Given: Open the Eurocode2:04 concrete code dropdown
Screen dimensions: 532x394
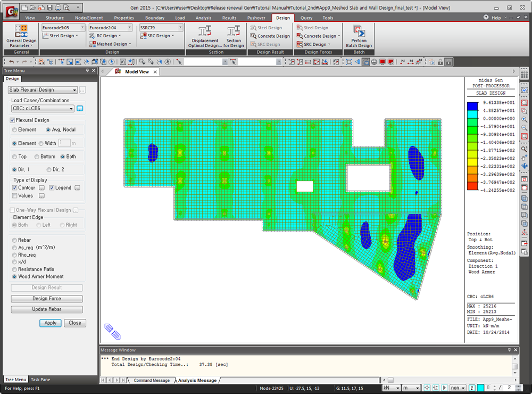Looking at the screenshot, I should click(x=110, y=28).
